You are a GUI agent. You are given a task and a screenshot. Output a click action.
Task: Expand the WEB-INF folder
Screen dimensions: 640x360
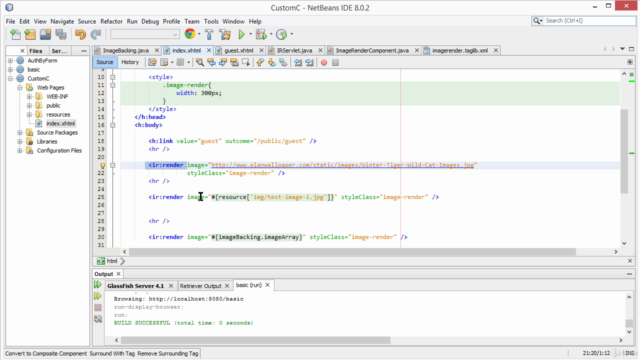tap(29, 97)
